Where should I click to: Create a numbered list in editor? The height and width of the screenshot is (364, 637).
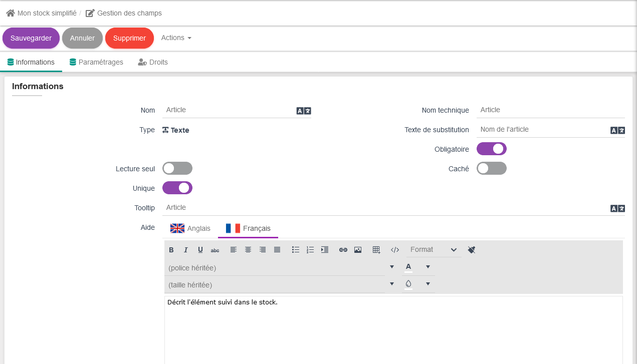pos(310,250)
